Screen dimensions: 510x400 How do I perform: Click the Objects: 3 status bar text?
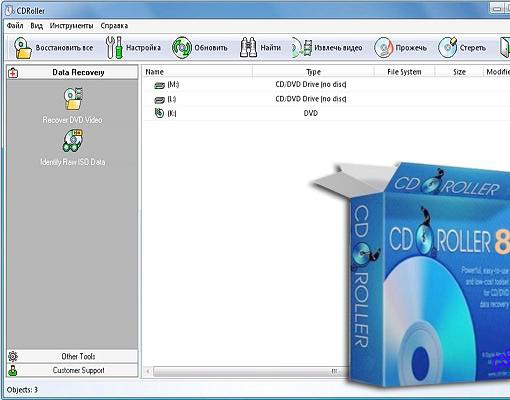[22, 390]
